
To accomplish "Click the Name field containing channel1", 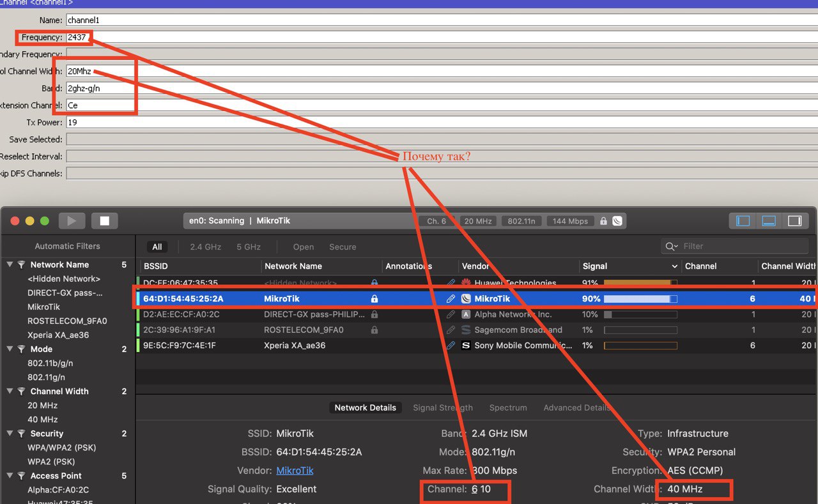I will coord(442,20).
